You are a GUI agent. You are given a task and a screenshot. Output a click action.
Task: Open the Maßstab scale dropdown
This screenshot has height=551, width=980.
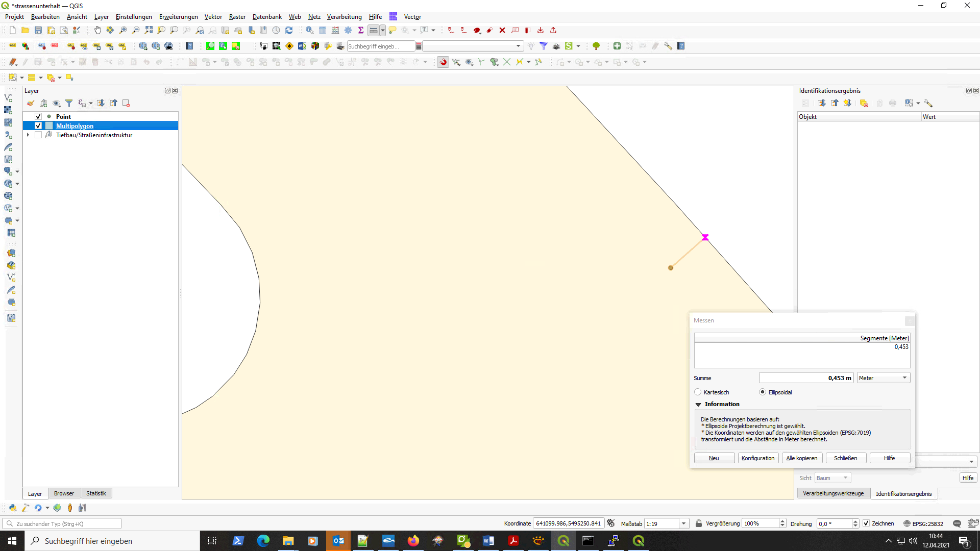[x=683, y=523]
